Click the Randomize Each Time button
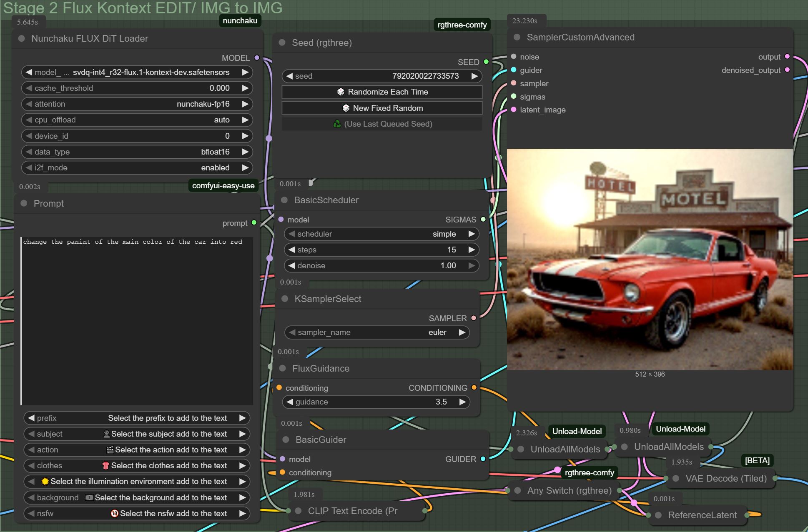 (382, 92)
